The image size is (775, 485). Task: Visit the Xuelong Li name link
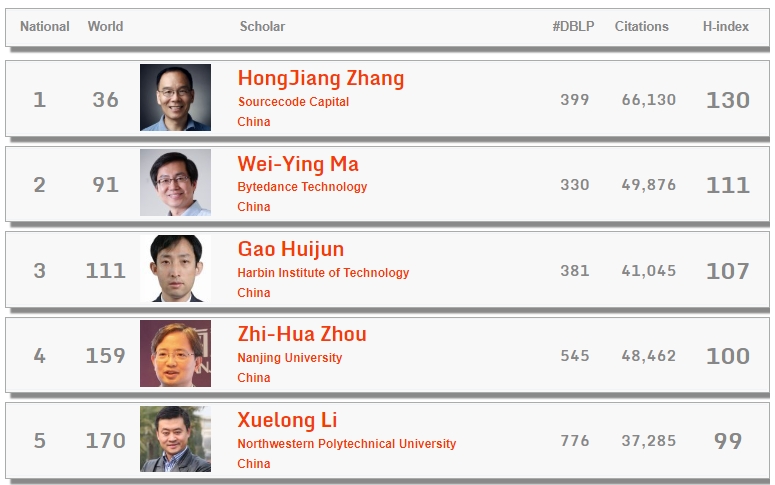287,420
